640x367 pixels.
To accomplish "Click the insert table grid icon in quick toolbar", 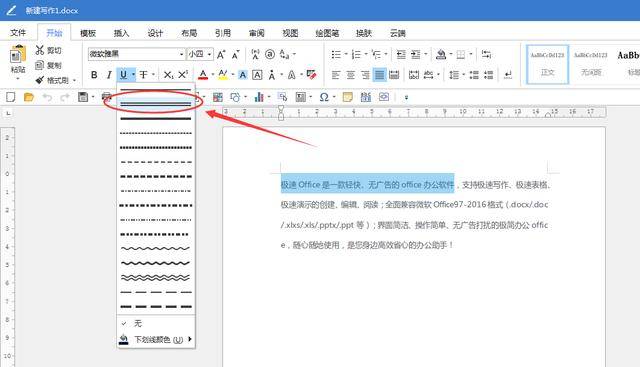I will pyautogui.click(x=218, y=97).
